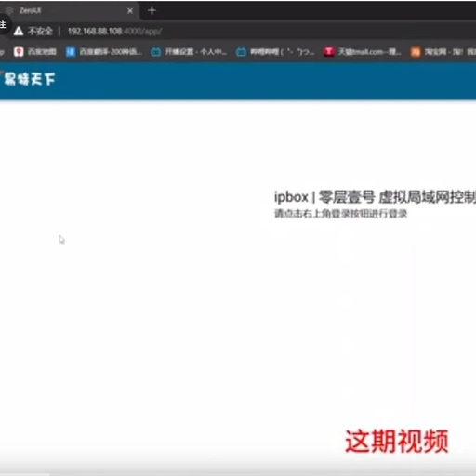Click the 哔哩哔哩 bookmark favicon

pos(241,52)
